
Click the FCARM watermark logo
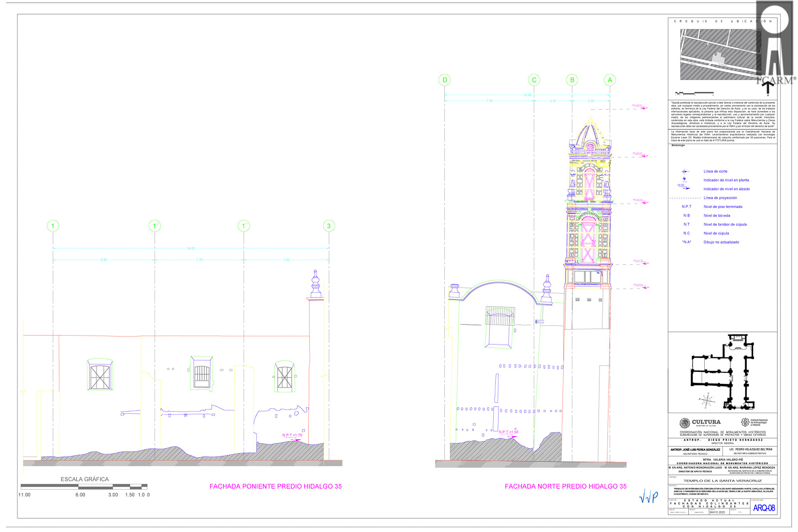pos(775,42)
